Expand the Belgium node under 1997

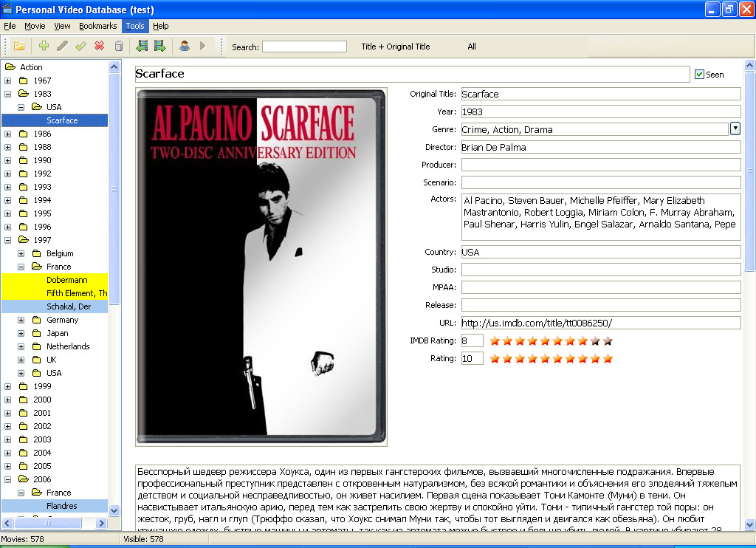(21, 253)
